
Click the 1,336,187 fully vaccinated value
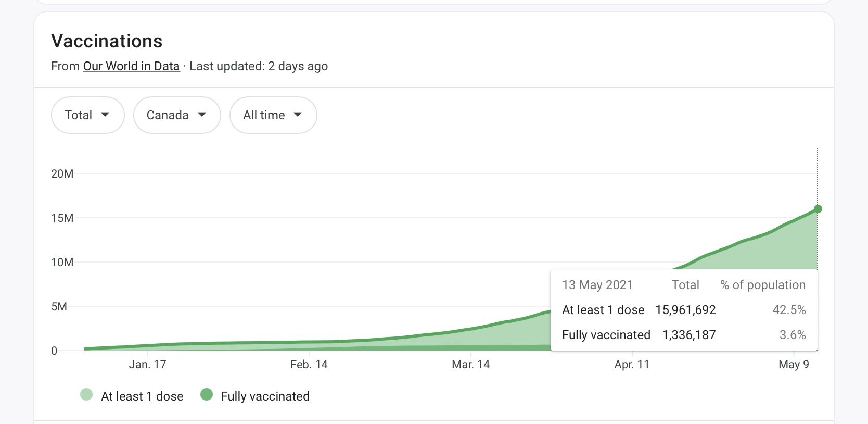[689, 335]
